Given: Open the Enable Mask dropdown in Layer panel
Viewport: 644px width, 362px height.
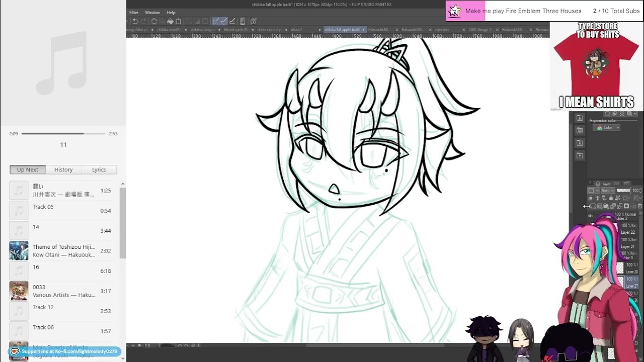Looking at the screenshot, I should click(626, 198).
